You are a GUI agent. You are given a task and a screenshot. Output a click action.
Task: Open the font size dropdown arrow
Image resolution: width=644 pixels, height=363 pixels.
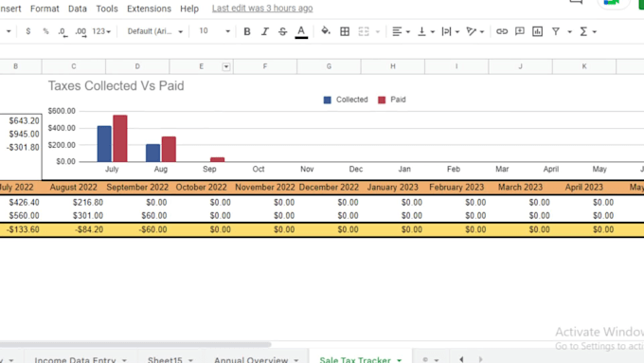click(227, 31)
